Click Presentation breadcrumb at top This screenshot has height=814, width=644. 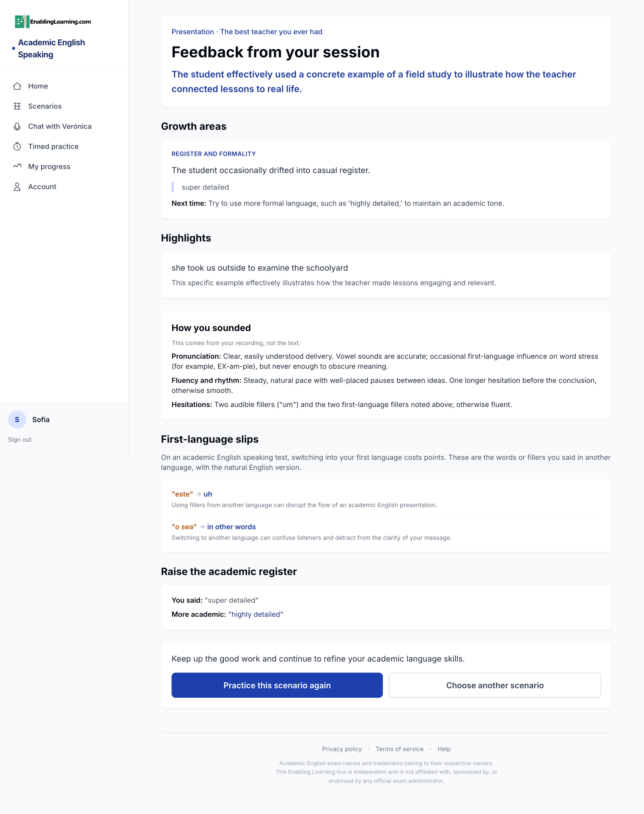click(x=193, y=32)
